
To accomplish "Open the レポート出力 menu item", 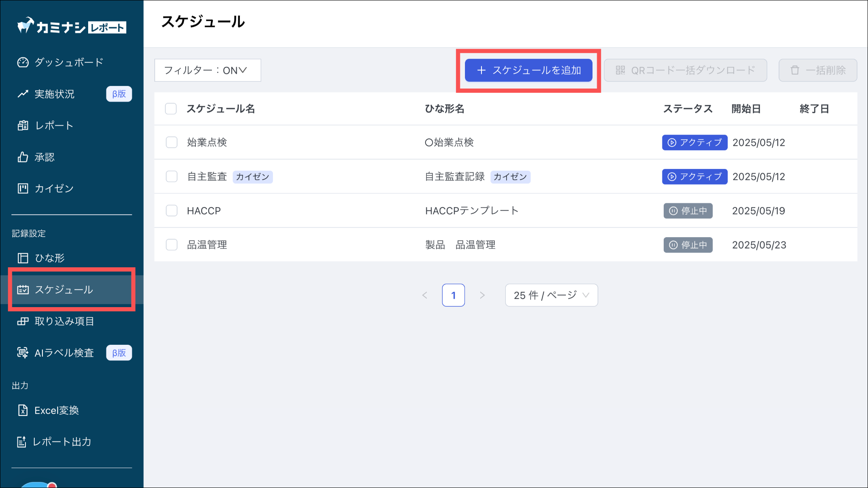I will 62,442.
